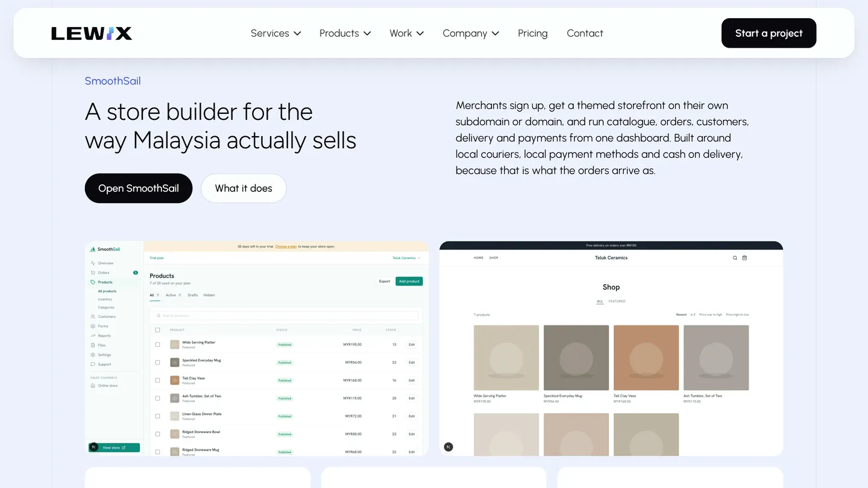Tick the checkbox for Ash Tumbler, Set of Two
868x488 pixels.
pos(158,398)
